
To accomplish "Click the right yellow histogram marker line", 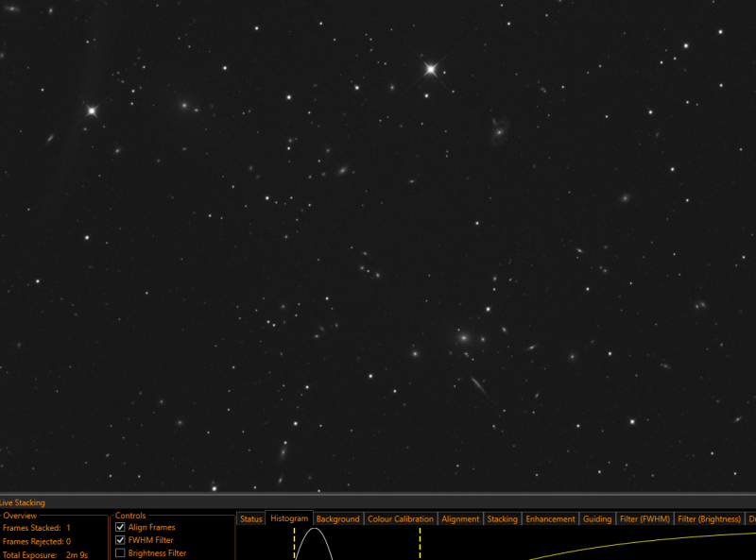I will pyautogui.click(x=420, y=543).
